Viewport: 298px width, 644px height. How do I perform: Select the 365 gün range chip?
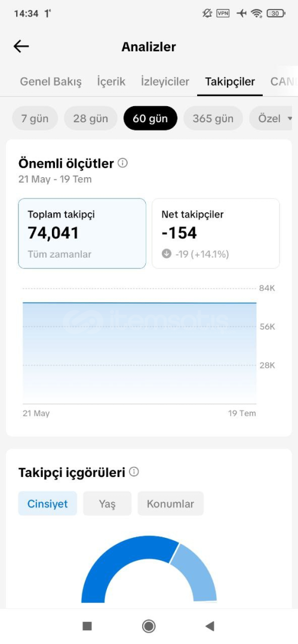point(213,118)
